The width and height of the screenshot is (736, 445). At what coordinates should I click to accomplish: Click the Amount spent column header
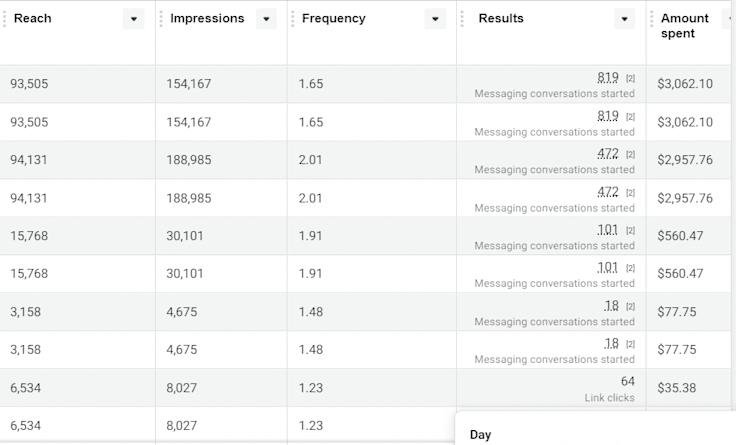[685, 26]
